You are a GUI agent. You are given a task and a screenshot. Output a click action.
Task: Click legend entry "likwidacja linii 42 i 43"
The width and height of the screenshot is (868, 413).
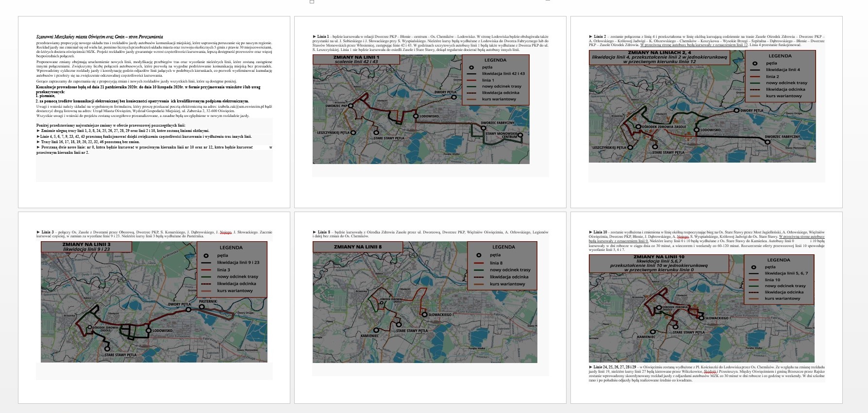click(503, 74)
